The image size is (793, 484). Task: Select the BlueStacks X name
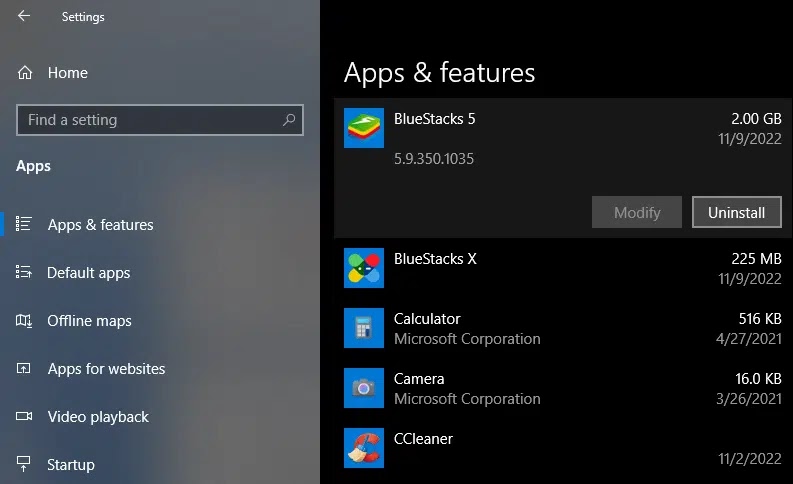pos(435,259)
